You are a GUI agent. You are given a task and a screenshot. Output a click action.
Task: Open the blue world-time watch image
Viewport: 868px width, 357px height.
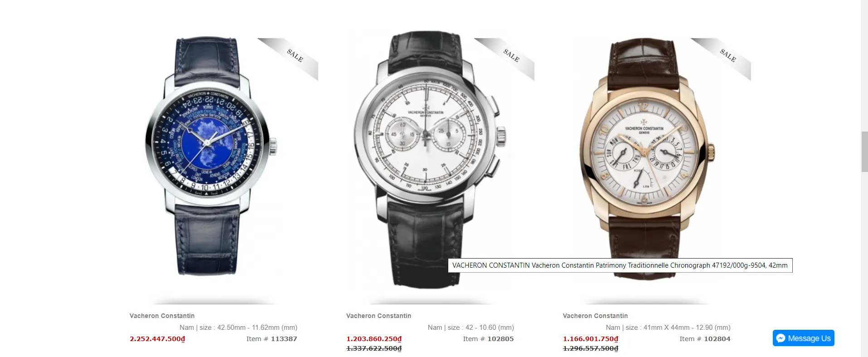tap(211, 156)
